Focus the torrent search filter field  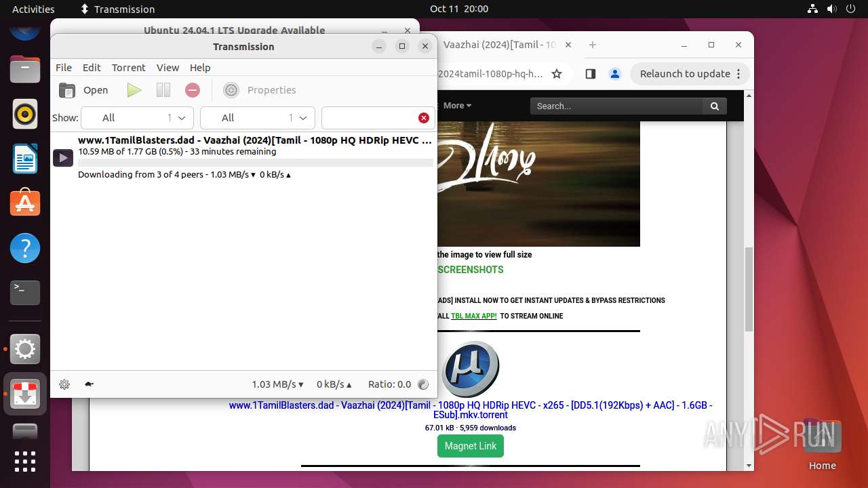370,118
